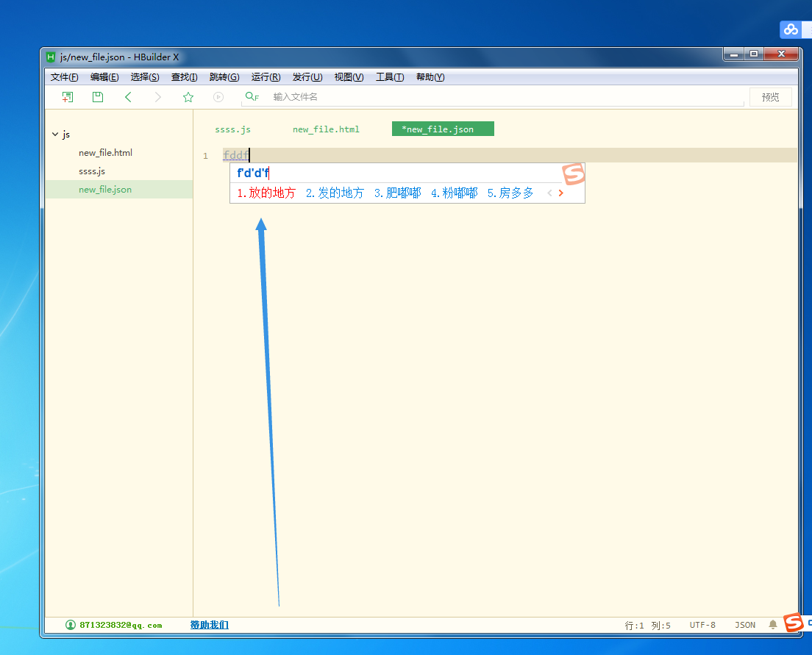Click line number 1 in gutter
Screen dimensions: 812x655
point(206,156)
